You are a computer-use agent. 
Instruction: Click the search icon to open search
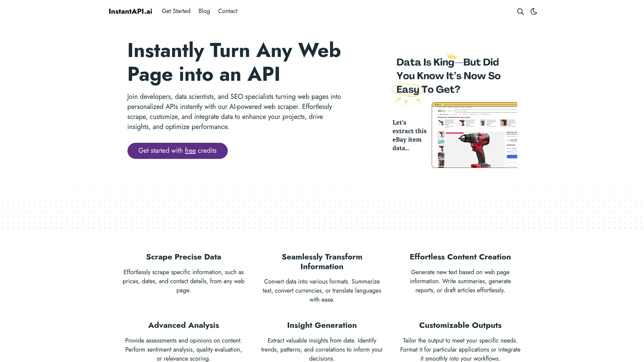point(520,11)
